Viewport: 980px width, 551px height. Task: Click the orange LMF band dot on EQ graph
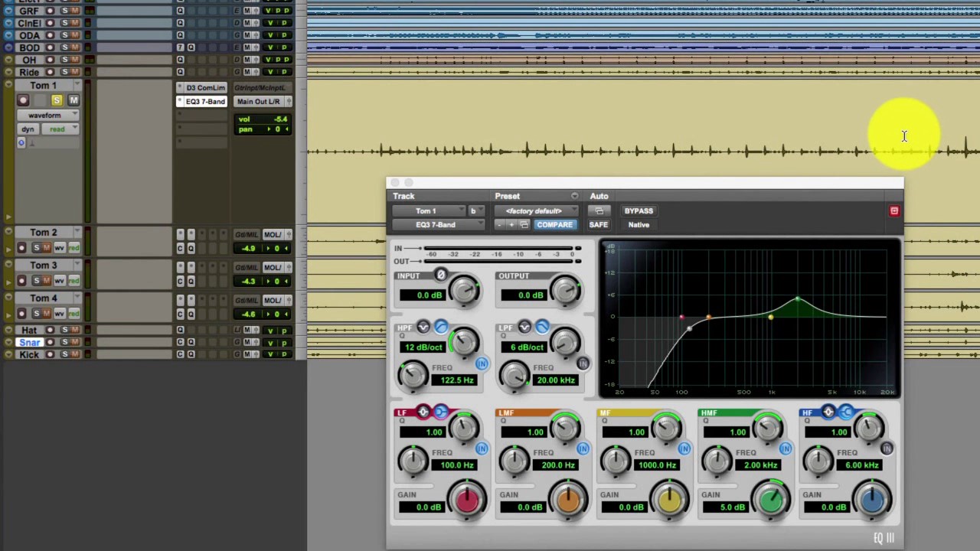pos(708,317)
